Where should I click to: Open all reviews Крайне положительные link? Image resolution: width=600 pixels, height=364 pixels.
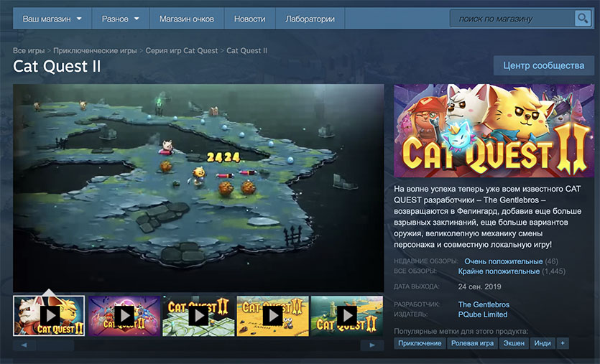coord(499,271)
